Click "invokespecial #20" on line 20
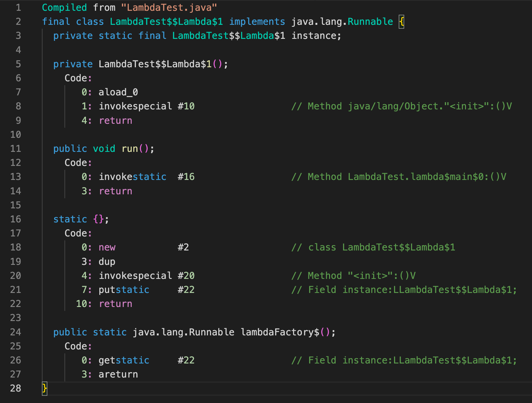 [147, 276]
